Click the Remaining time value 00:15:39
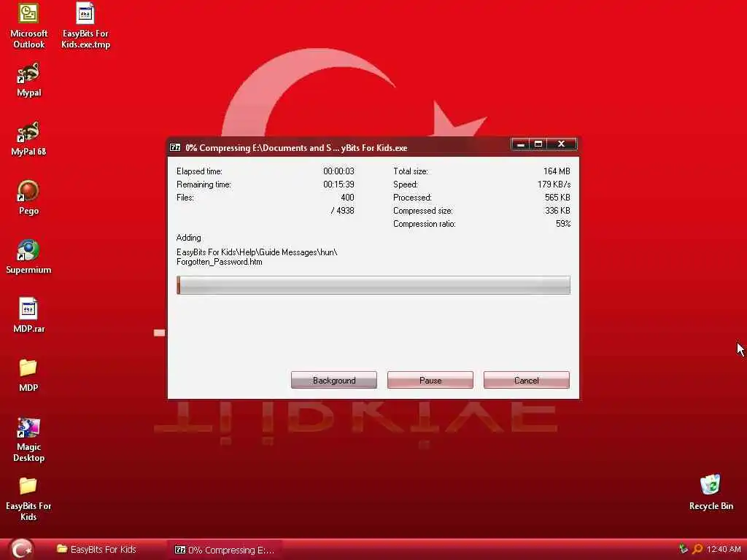Viewport: 747px width, 560px height. [x=338, y=184]
